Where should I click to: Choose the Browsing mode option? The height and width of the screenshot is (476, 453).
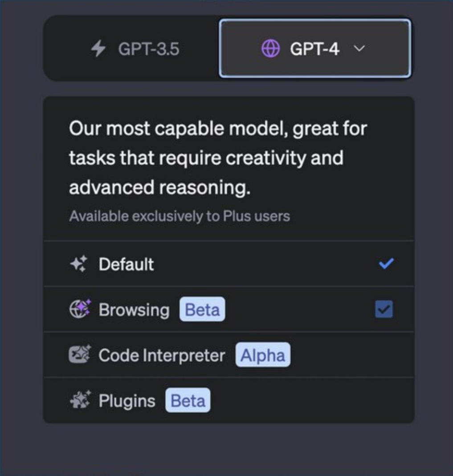point(134,310)
